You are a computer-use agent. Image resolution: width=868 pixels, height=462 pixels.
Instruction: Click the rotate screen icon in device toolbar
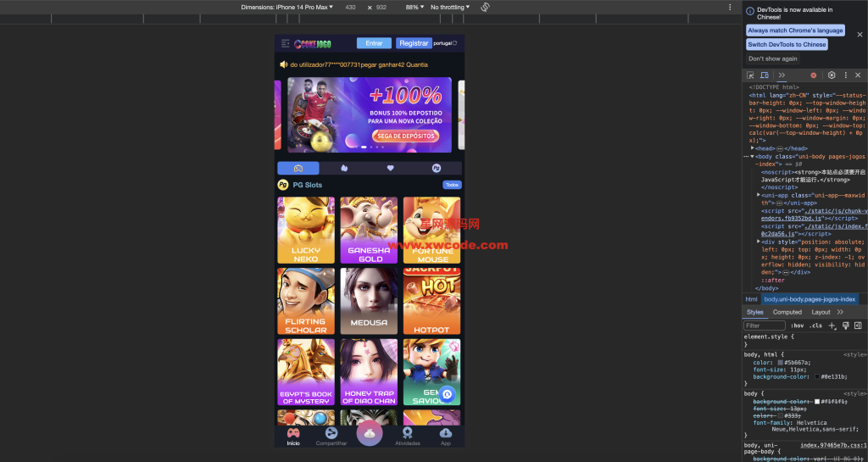(x=486, y=7)
